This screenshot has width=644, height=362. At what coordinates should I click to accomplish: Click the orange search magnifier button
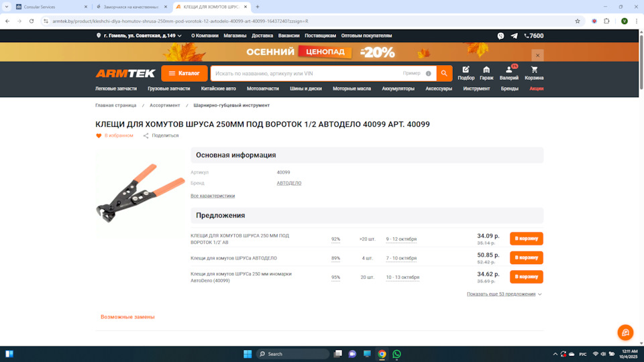point(444,73)
